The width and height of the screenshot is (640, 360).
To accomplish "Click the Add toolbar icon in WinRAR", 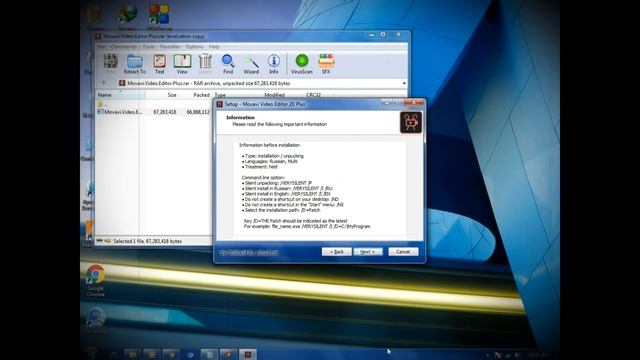I will (x=110, y=64).
